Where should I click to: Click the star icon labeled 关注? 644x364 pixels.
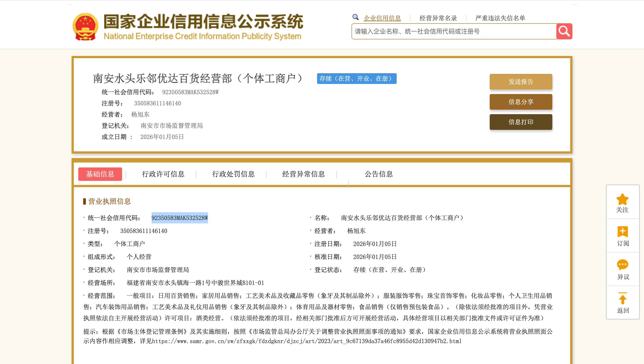(x=622, y=199)
